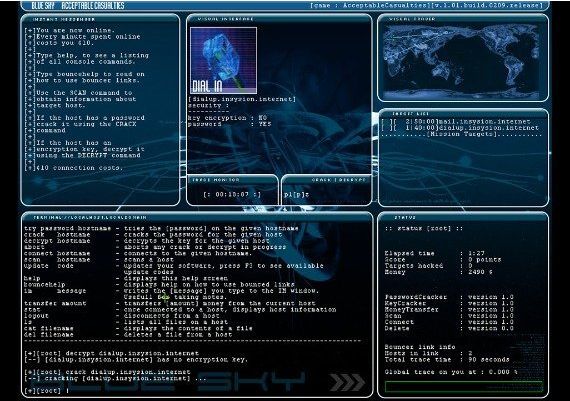The image size is (570, 401).
Task: Click the PasswordCracker version 1.0 row
Action: (449, 297)
